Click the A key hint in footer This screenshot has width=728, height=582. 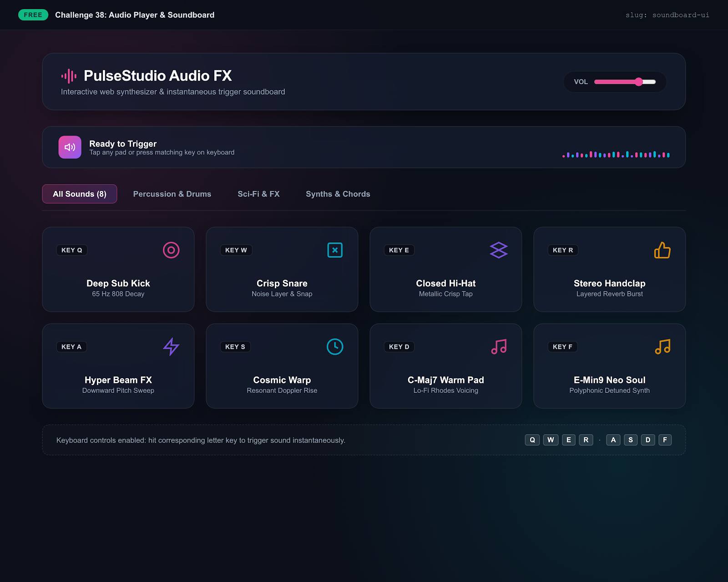point(613,440)
